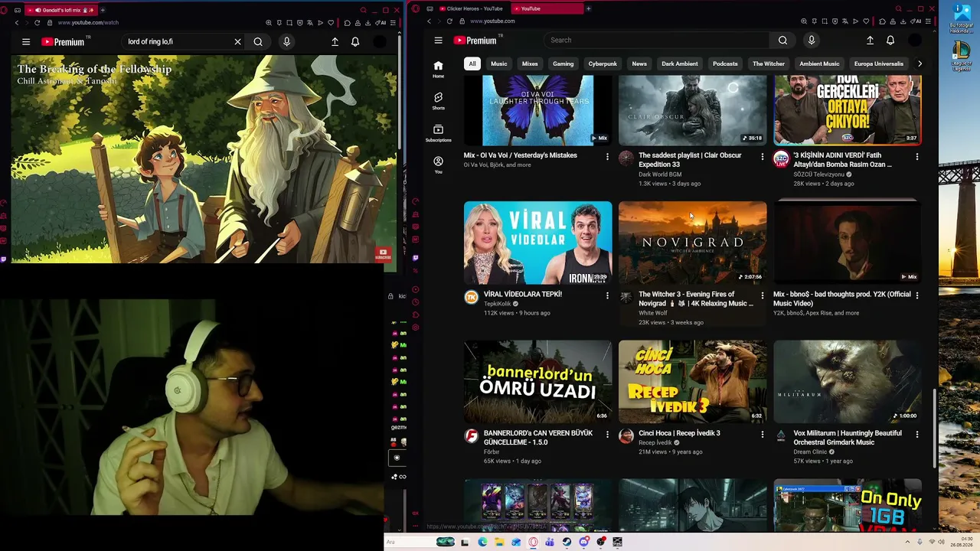Open File Explorer from the taskbar
Viewport: 980px width, 551px height.
tap(499, 542)
